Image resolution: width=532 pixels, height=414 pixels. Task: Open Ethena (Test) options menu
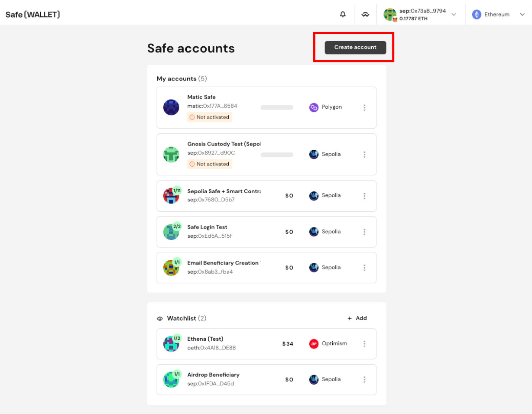[x=364, y=343]
